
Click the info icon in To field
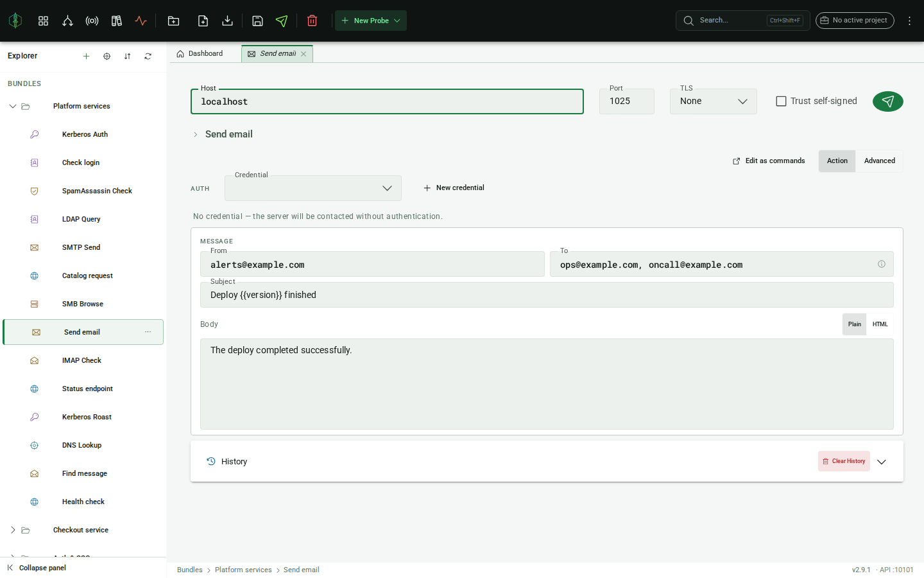882,264
